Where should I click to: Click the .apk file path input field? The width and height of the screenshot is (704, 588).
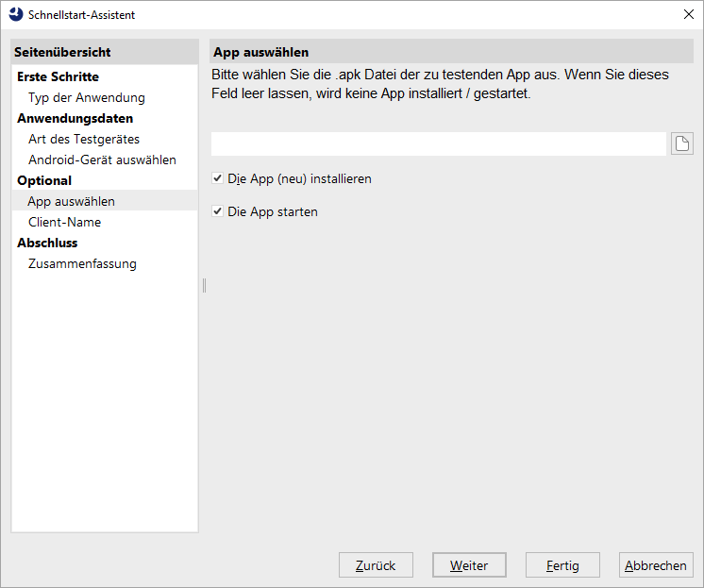[439, 143]
